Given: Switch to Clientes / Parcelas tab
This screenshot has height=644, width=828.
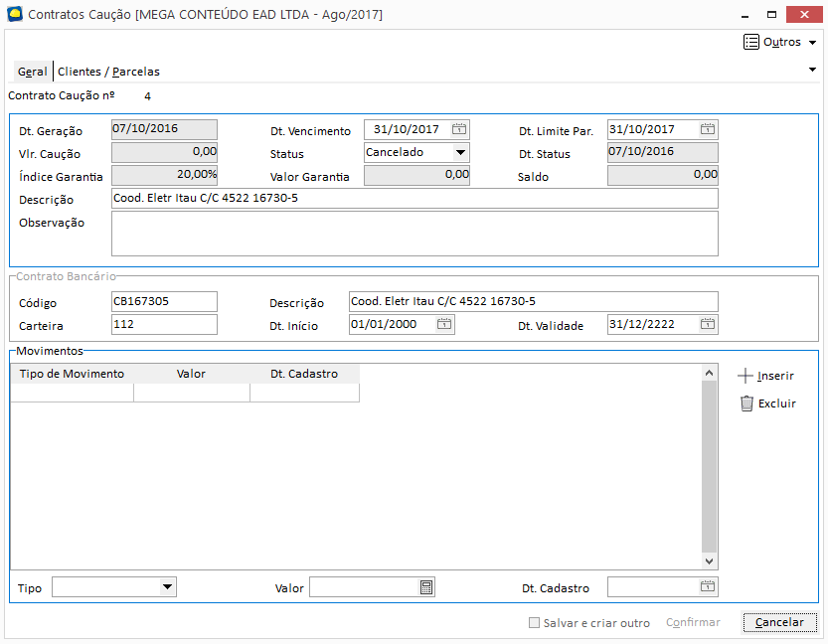Looking at the screenshot, I should pos(108,72).
